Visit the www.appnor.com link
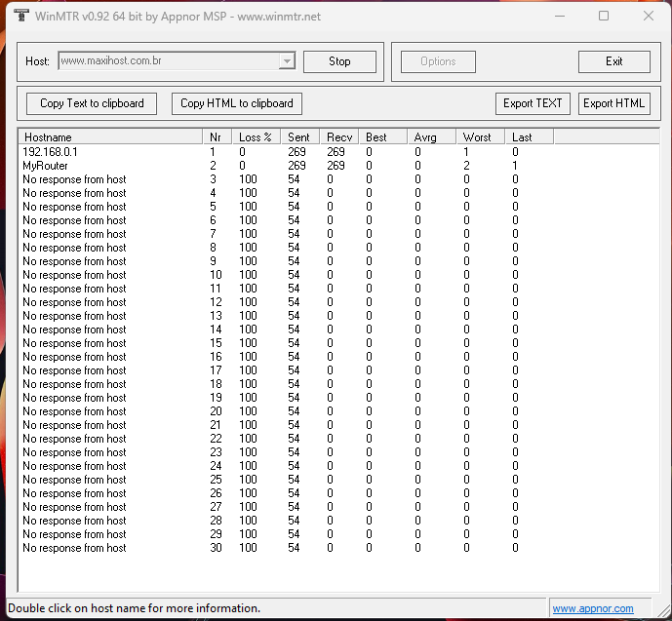The width and height of the screenshot is (672, 621). pos(593,608)
